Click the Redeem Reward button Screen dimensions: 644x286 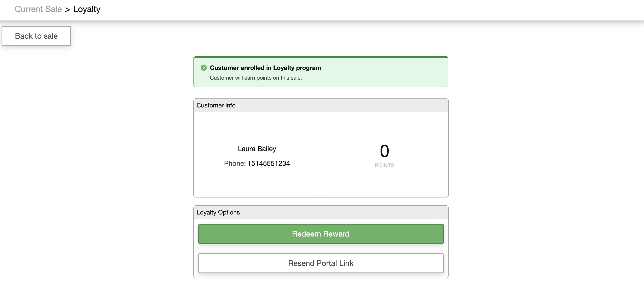click(321, 234)
